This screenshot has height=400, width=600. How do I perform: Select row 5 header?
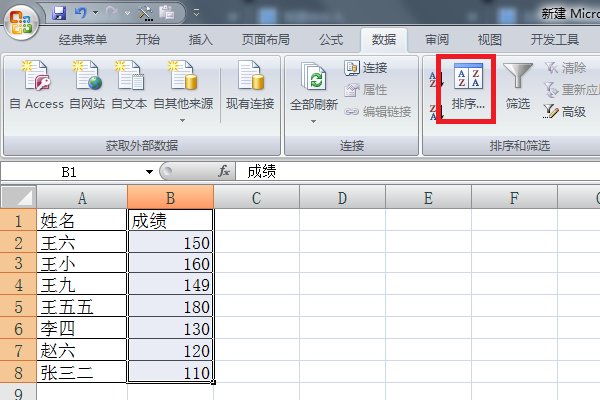18,306
